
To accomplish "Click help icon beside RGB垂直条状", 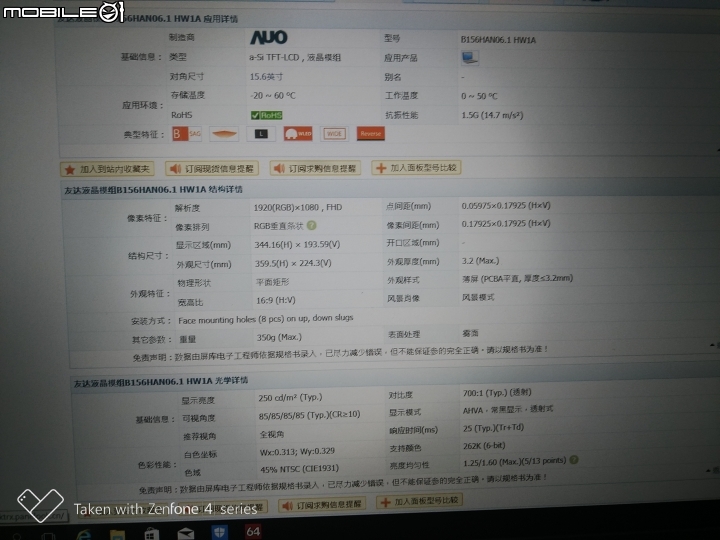I will [311, 225].
